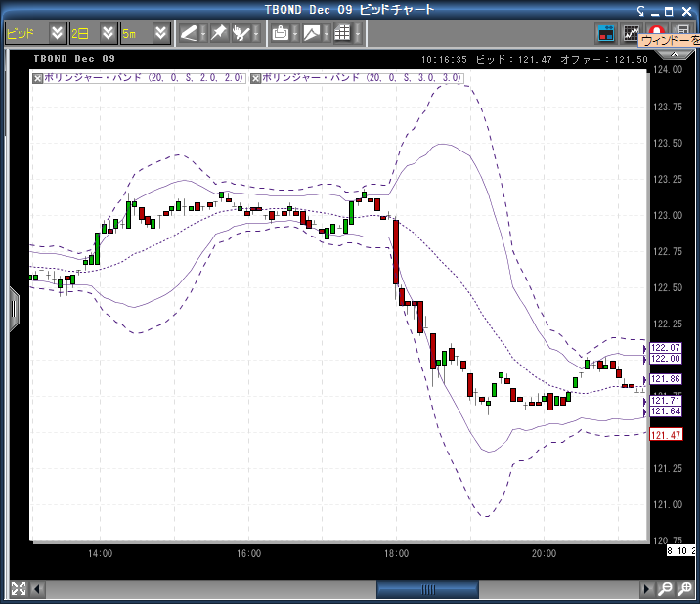The image size is (700, 604).
Task: Click the fit-to-screen icon at bottom left
Action: (x=18, y=589)
